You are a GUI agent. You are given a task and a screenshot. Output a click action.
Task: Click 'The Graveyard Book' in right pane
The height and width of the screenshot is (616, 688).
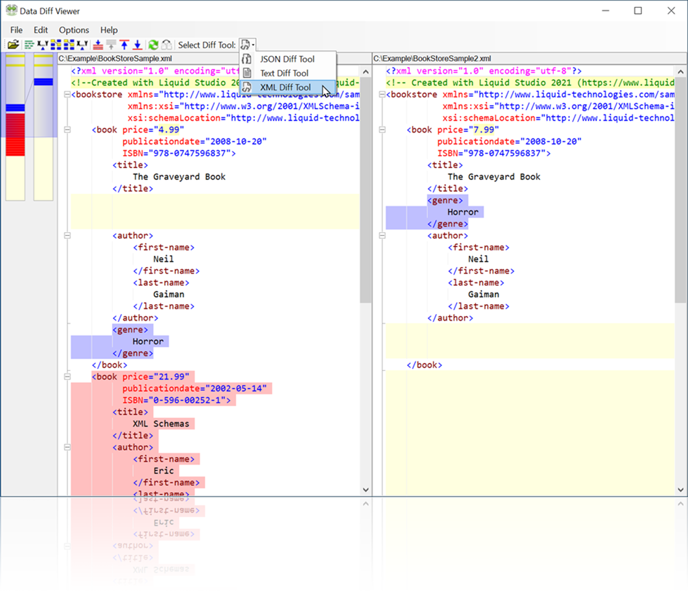(494, 177)
